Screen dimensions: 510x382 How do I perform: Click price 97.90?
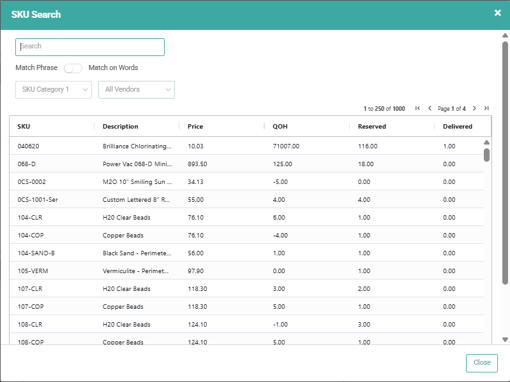(x=196, y=271)
